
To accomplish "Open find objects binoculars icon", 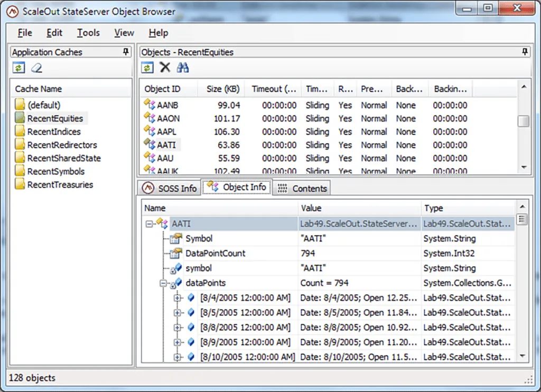I will click(x=182, y=67).
